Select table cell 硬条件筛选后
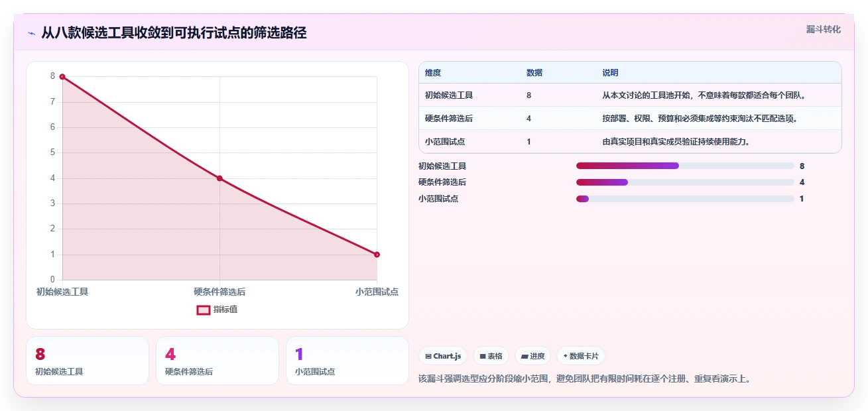The height and width of the screenshot is (411, 868). click(449, 119)
